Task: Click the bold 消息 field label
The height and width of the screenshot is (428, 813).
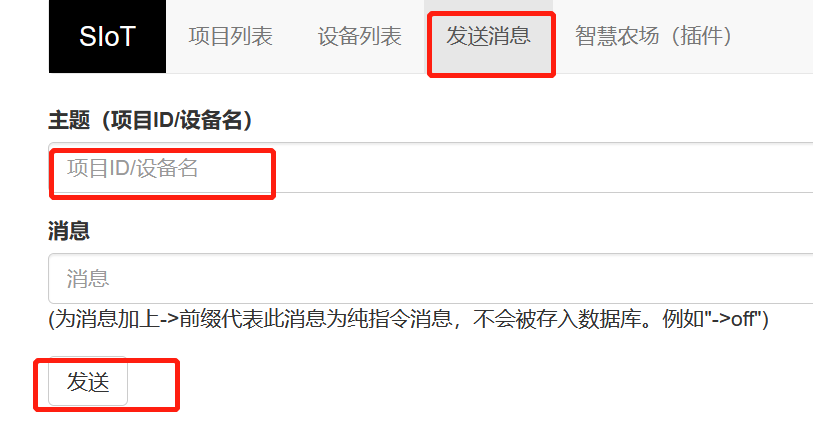Action: click(69, 231)
